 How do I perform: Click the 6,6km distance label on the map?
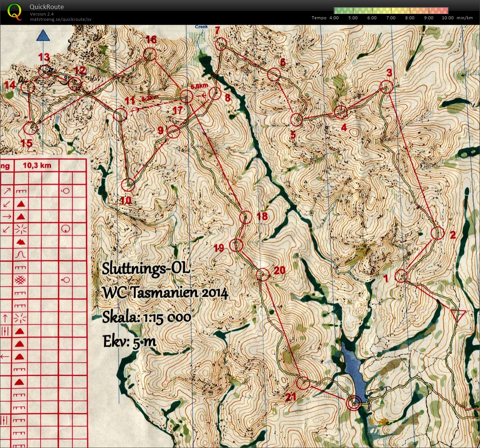pos(199,86)
